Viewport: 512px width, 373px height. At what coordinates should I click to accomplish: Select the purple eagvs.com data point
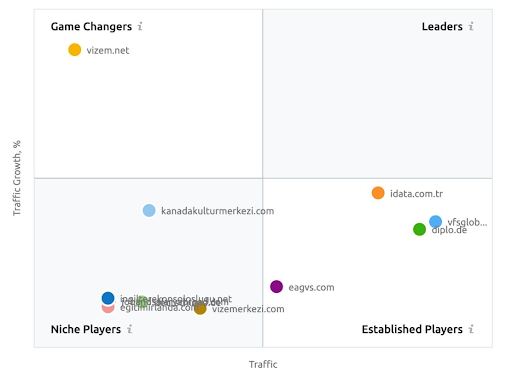coord(276,287)
